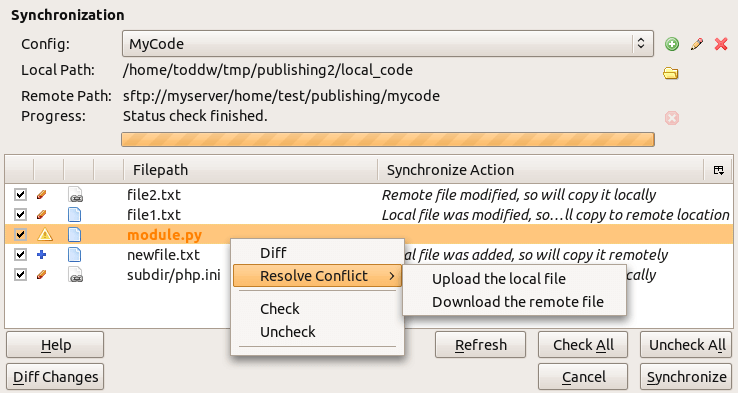
Task: Click the Synchronize button
Action: tap(686, 377)
